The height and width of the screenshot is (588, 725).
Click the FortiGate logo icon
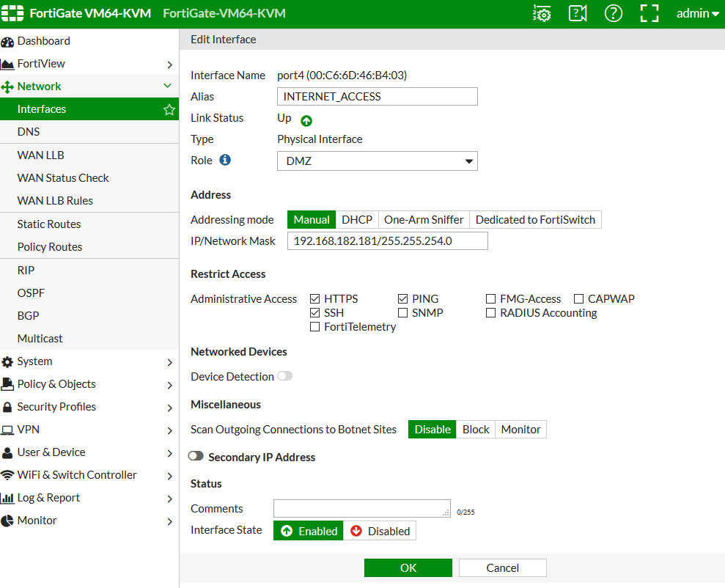pyautogui.click(x=14, y=14)
